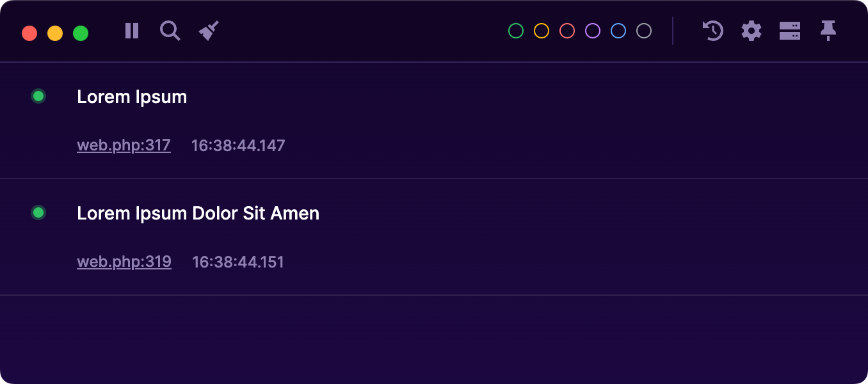Toggle the red color filter

[x=567, y=30]
